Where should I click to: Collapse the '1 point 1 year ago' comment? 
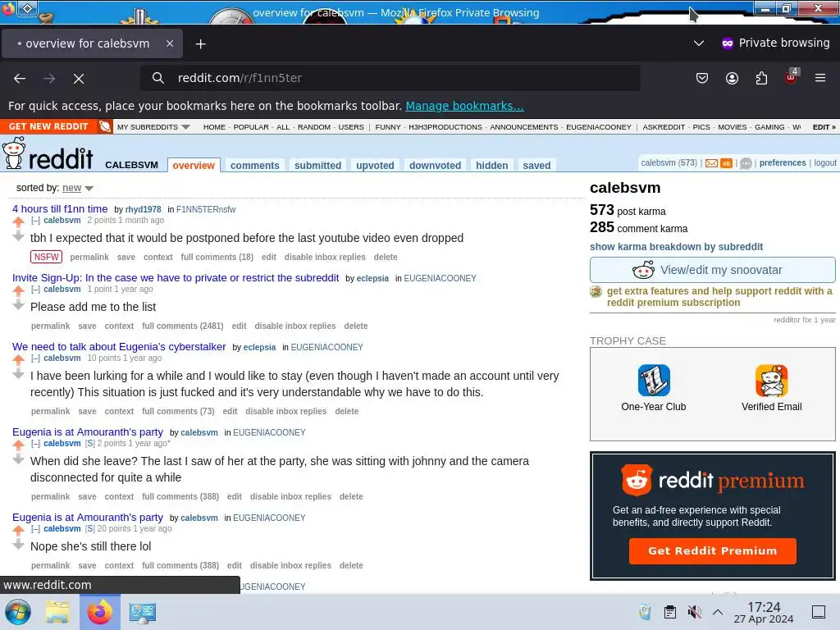pyautogui.click(x=35, y=290)
